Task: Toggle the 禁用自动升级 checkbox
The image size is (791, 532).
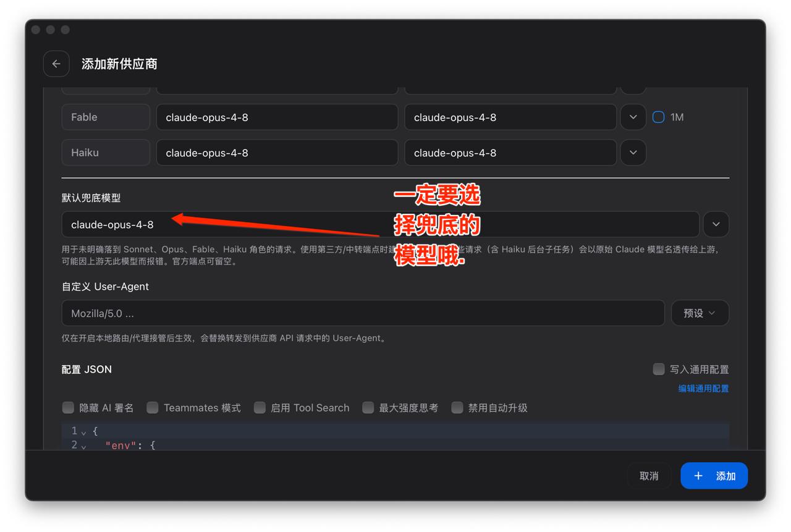Action: (457, 408)
